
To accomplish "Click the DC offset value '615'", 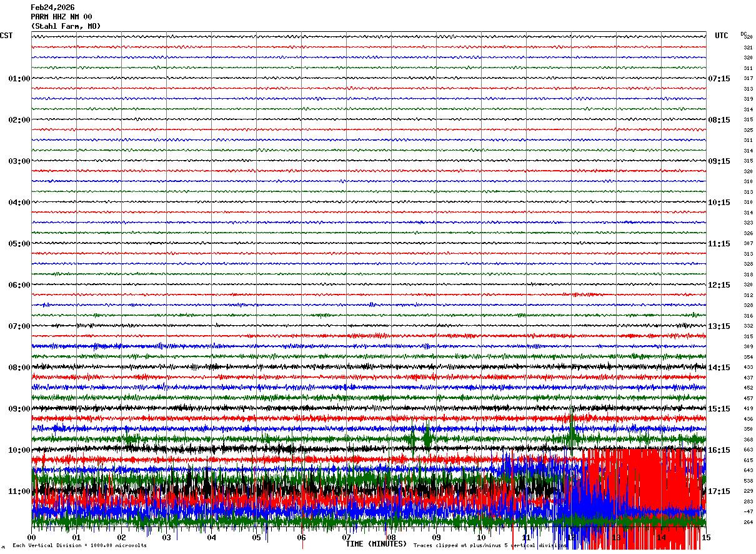I will tap(748, 460).
